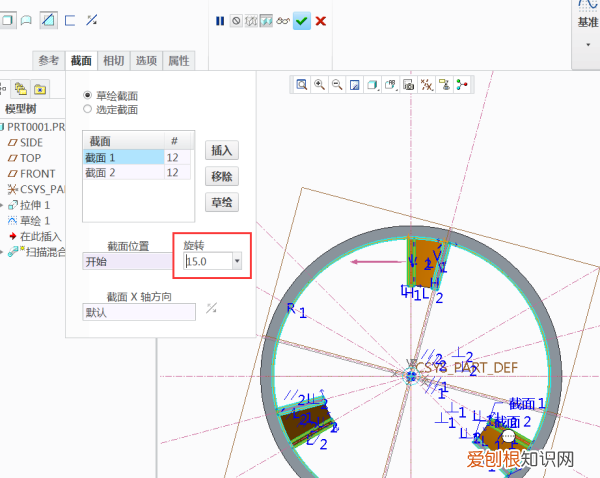Click the 草绘 button in the sections panel
This screenshot has height=478, width=600.
pyautogui.click(x=222, y=202)
